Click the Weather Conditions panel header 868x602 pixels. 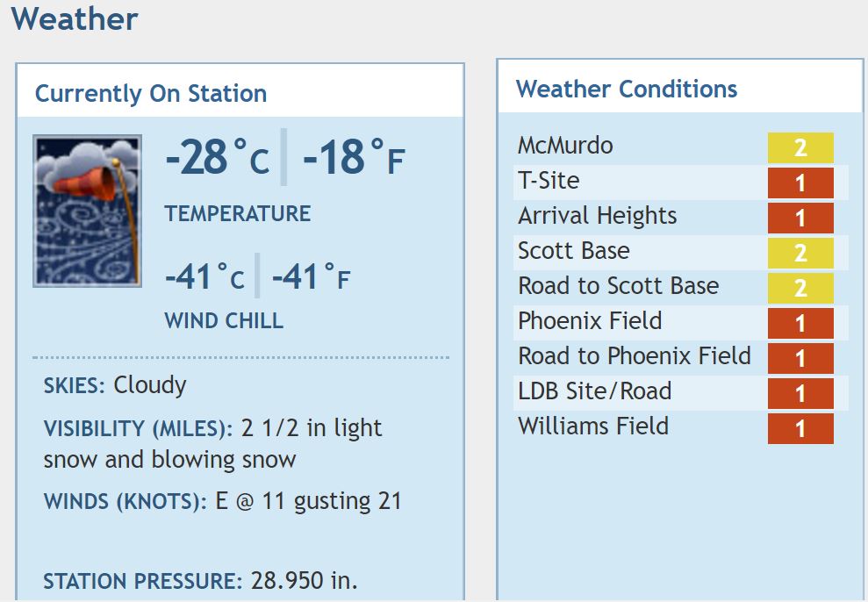click(x=627, y=89)
